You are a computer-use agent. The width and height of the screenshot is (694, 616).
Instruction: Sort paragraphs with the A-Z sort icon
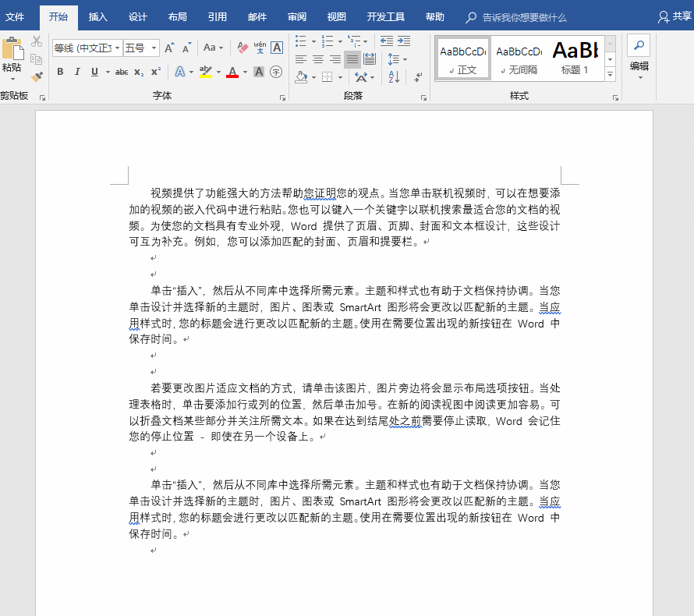click(392, 77)
